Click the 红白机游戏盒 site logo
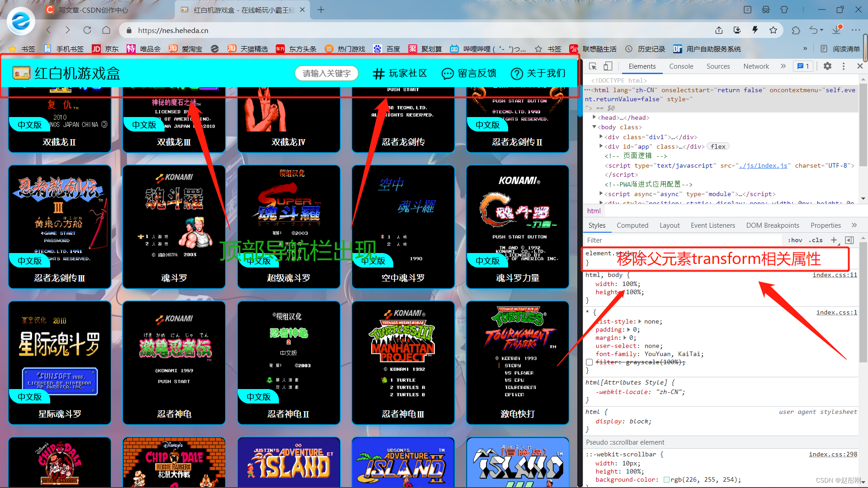This screenshot has width=868, height=488. [x=66, y=73]
